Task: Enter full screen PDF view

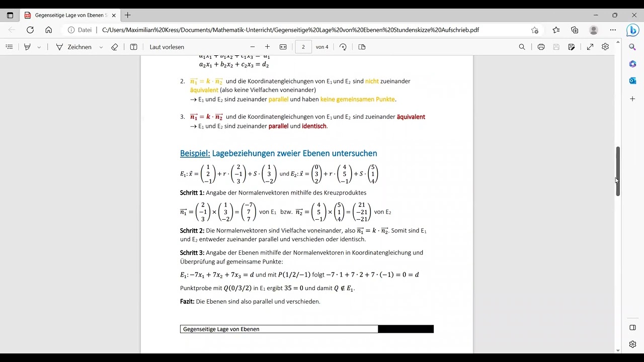Action: point(590,47)
